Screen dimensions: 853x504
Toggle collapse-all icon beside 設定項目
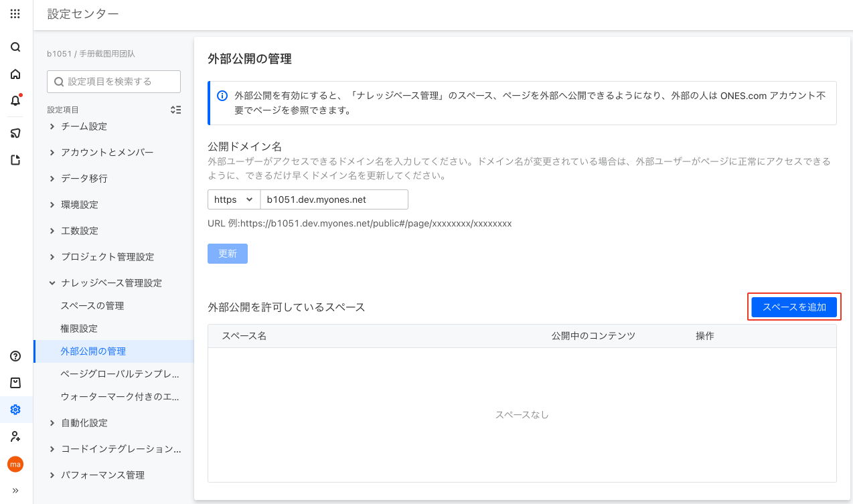[175, 110]
